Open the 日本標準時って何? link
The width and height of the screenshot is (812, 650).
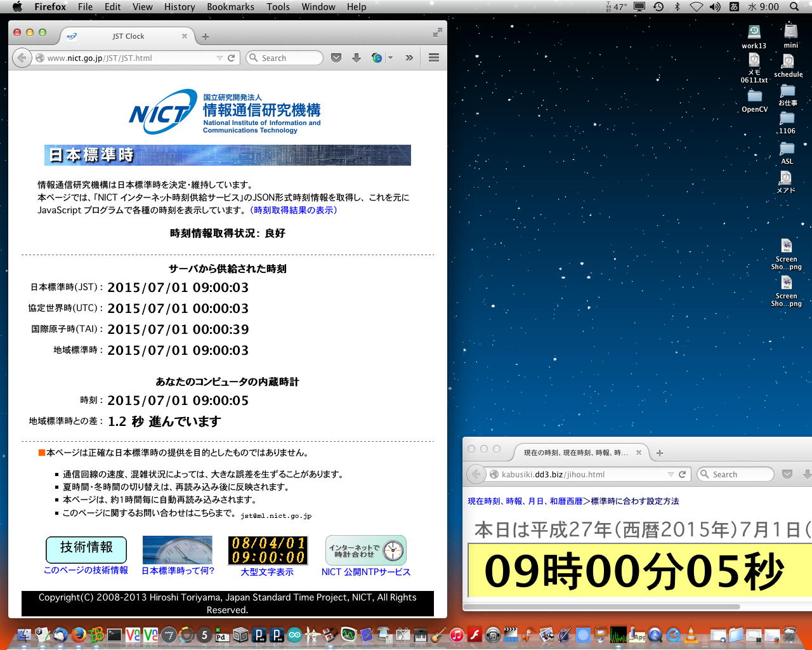coord(178,571)
